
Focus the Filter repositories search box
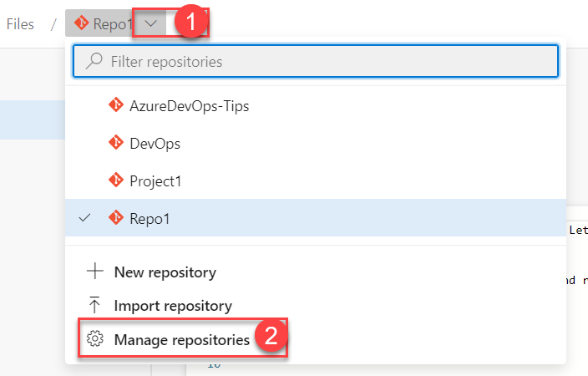pos(316,61)
